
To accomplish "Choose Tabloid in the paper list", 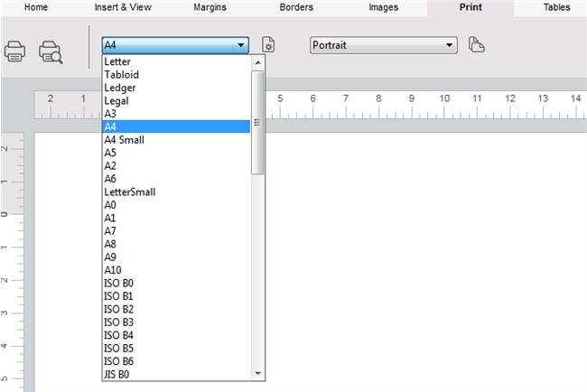I will [121, 75].
